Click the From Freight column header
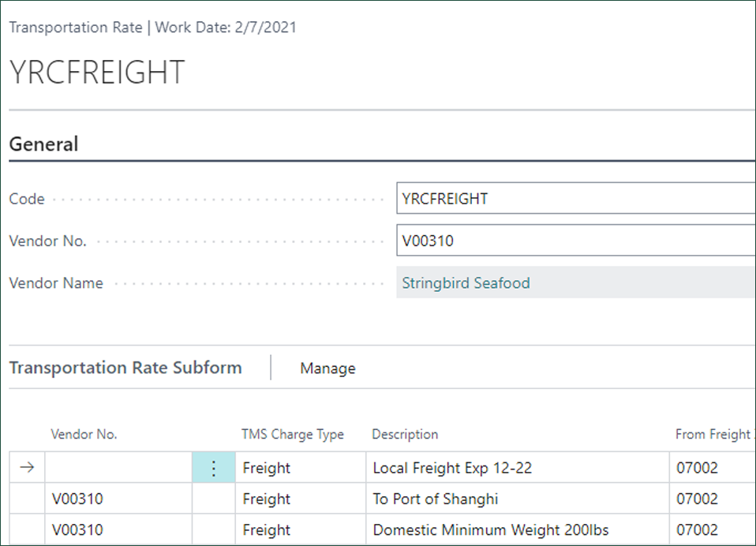The height and width of the screenshot is (546, 756). pos(714,434)
